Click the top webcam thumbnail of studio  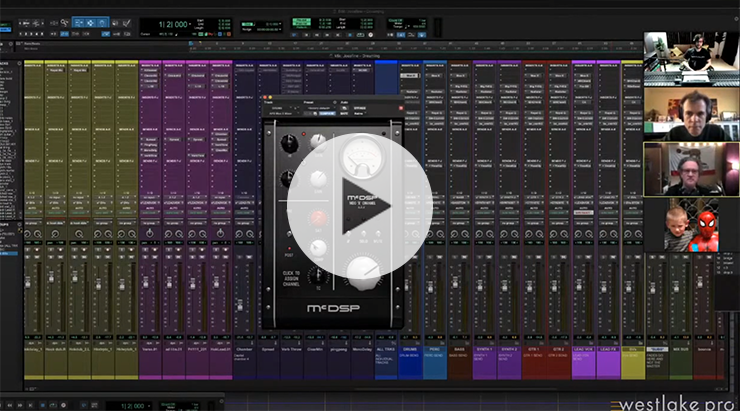(x=691, y=59)
